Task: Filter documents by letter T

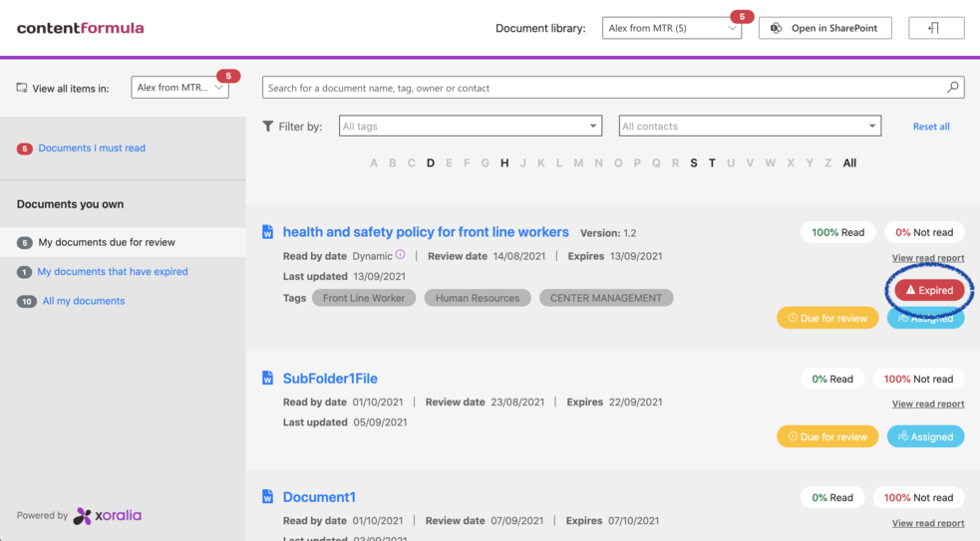Action: (x=712, y=163)
